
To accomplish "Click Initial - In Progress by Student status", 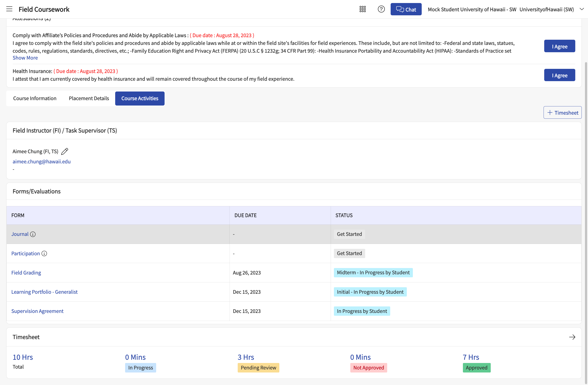I will 370,292.
